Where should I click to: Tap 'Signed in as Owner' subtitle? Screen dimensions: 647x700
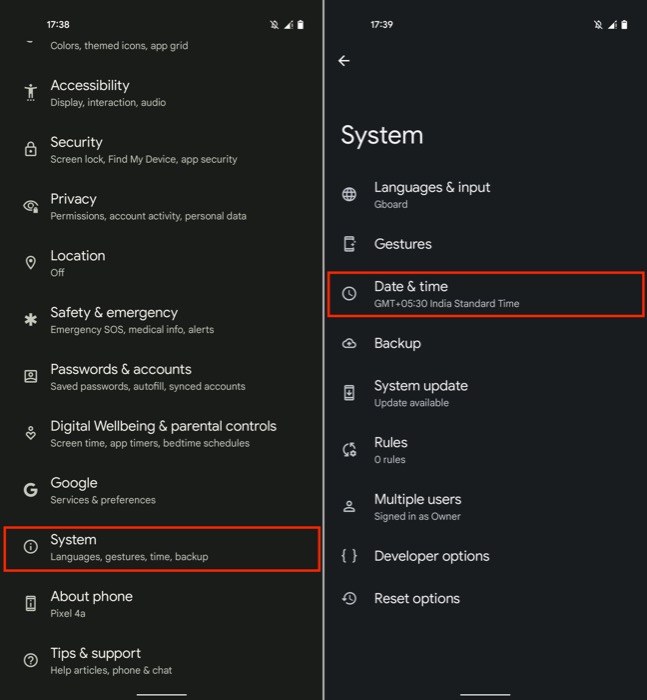tap(417, 516)
